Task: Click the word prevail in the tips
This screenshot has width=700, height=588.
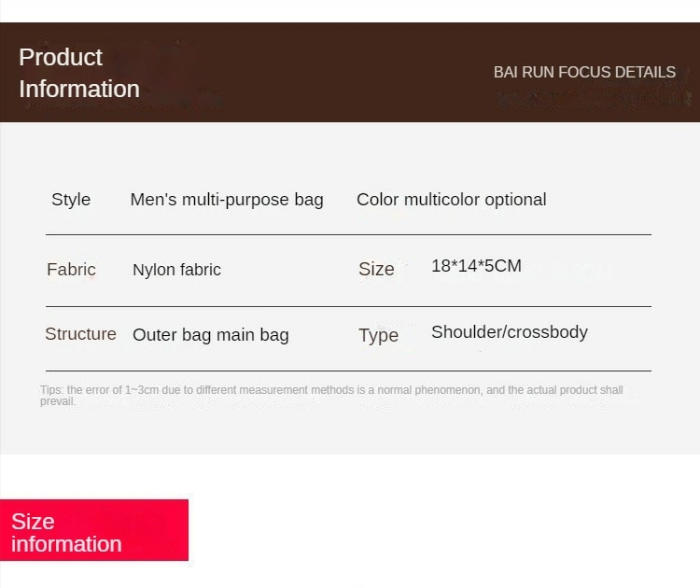Action: pos(58,401)
